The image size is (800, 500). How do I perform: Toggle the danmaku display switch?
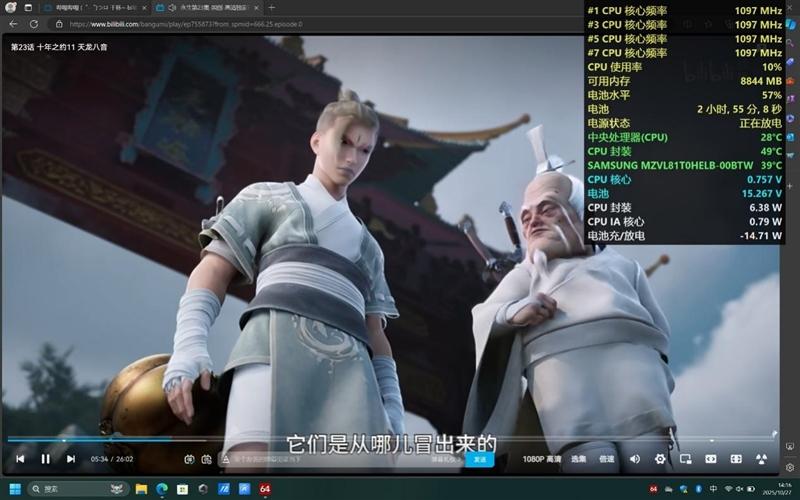tap(189, 459)
